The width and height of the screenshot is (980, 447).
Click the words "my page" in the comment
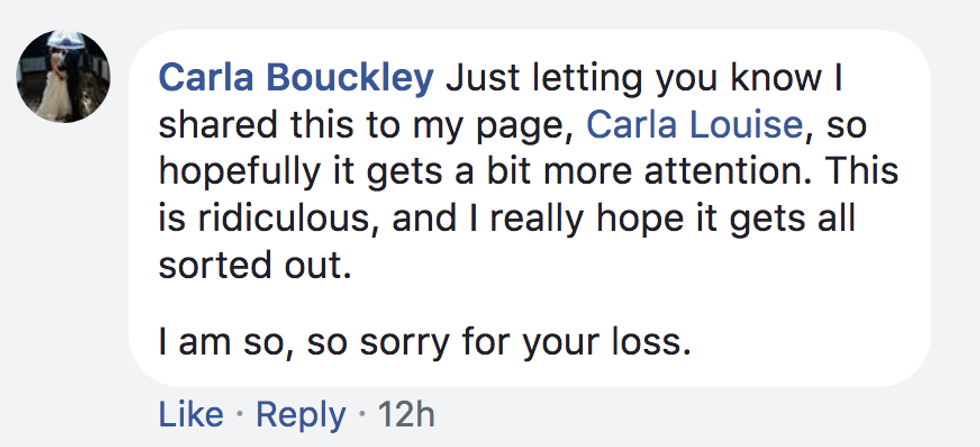pos(521,123)
